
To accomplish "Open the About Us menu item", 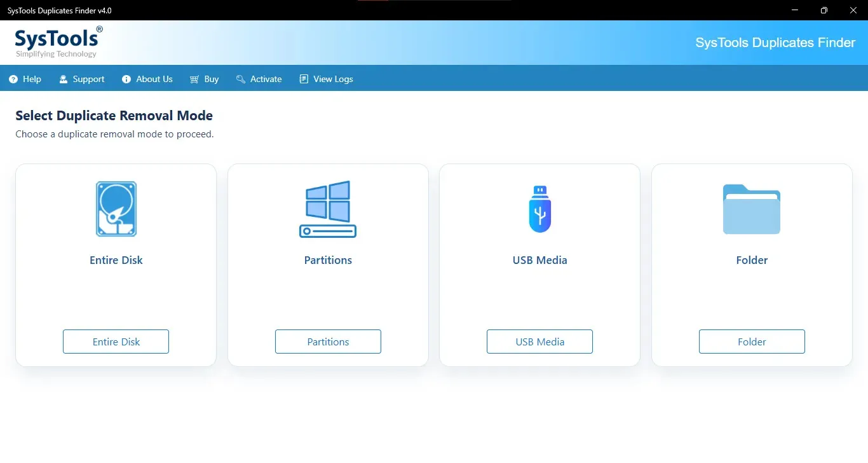I will 147,79.
